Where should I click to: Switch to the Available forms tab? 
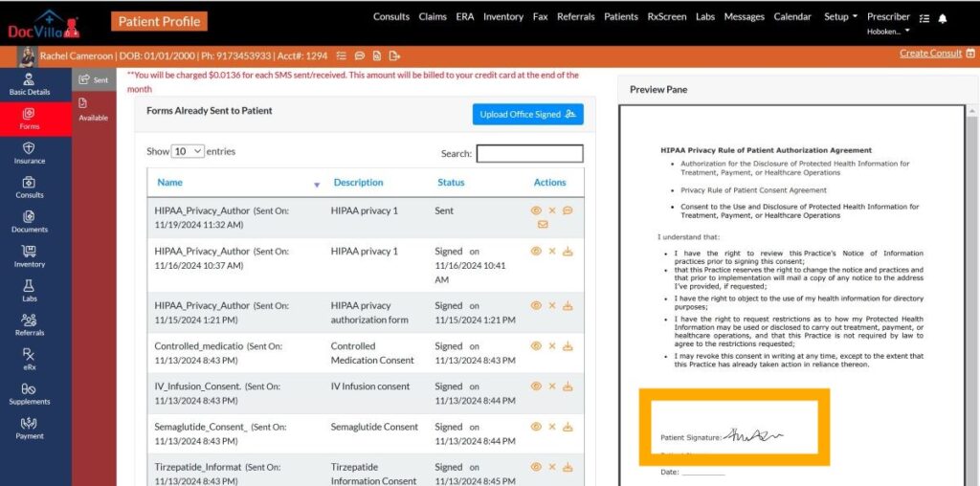click(x=94, y=110)
